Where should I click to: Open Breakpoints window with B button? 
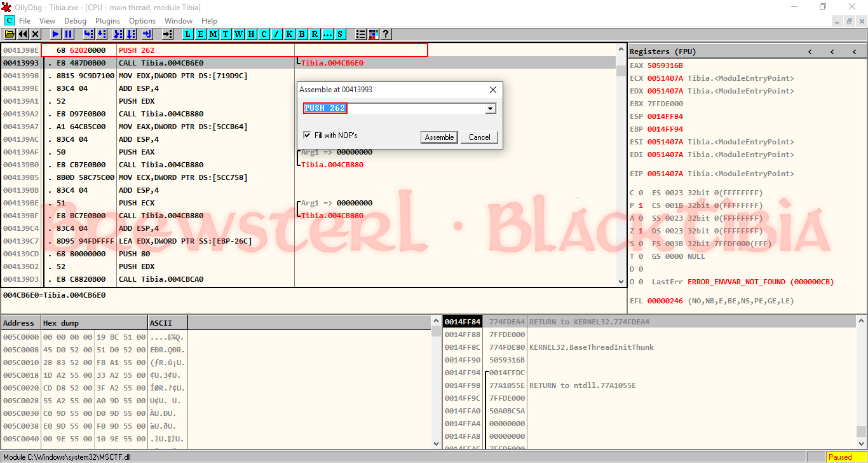(x=302, y=34)
